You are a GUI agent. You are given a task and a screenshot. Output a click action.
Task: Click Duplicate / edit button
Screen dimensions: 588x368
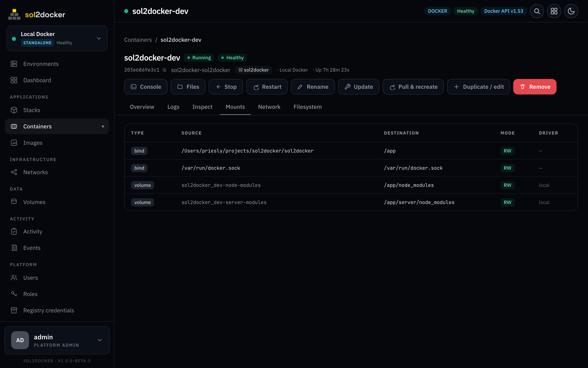[479, 87]
